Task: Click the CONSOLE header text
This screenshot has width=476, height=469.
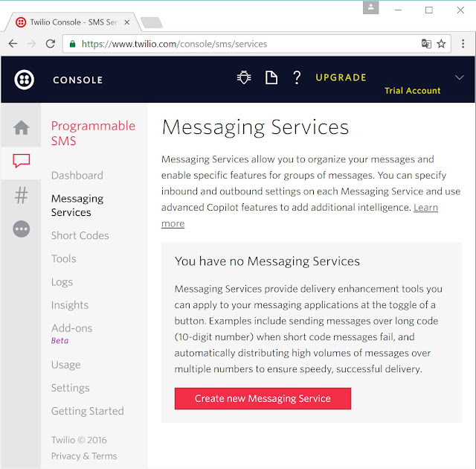Action: pyautogui.click(x=77, y=80)
